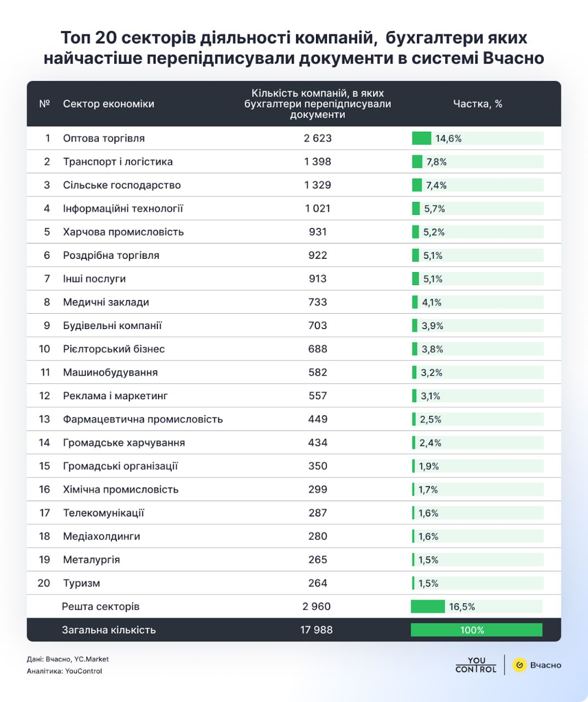Click the 17 988 total value

pos(316,630)
